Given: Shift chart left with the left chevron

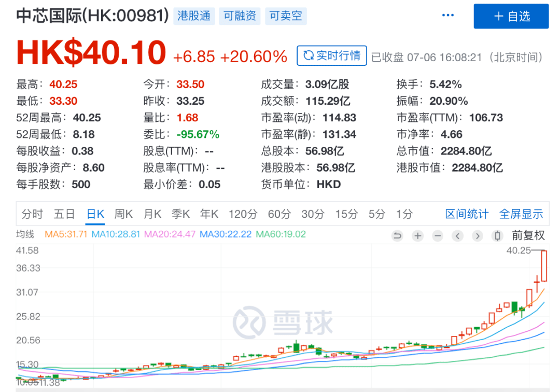Looking at the screenshot, I should 457,235.
